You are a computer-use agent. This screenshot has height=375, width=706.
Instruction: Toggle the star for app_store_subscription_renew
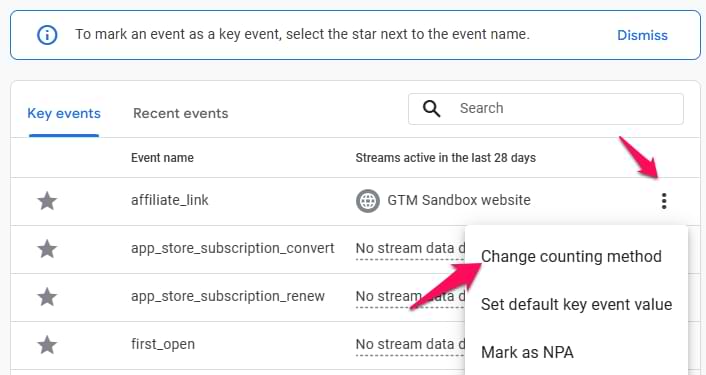pos(47,297)
